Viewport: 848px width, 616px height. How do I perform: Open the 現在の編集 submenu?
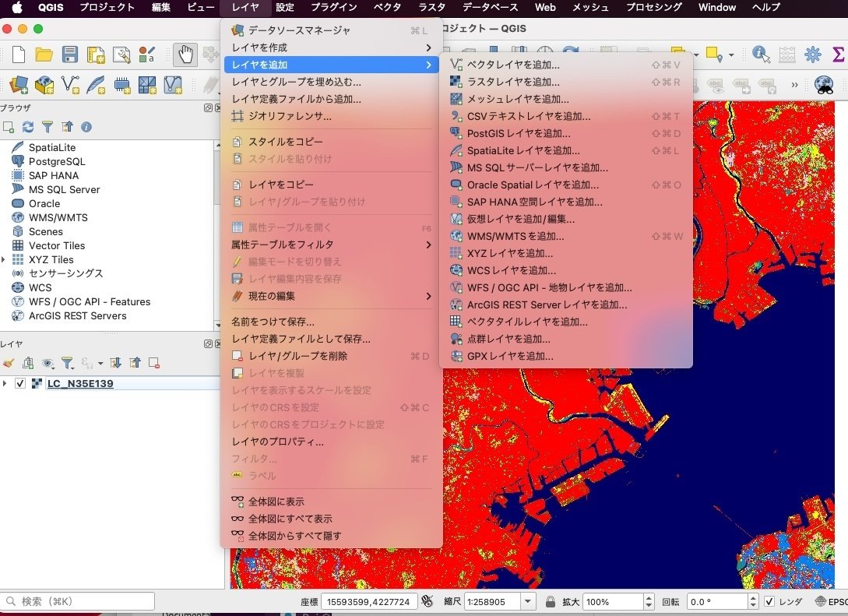(x=331, y=296)
